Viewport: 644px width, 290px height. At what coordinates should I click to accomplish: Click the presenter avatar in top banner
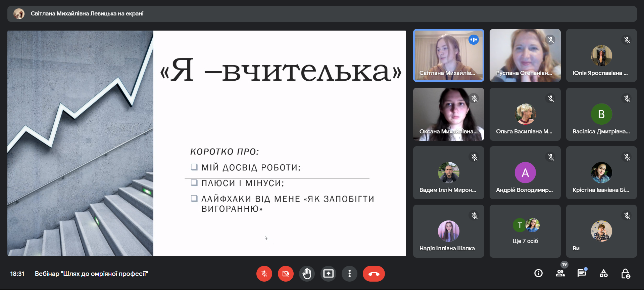pyautogui.click(x=19, y=14)
